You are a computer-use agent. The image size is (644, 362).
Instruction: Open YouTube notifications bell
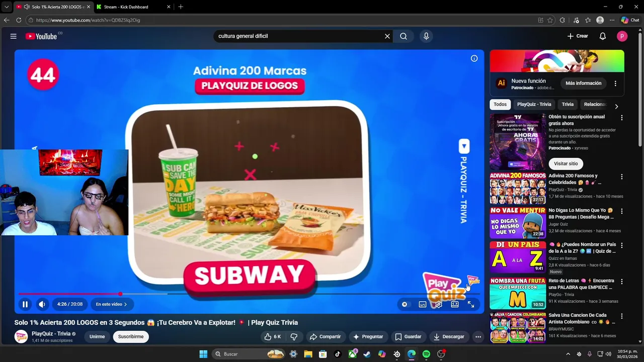coord(603,36)
